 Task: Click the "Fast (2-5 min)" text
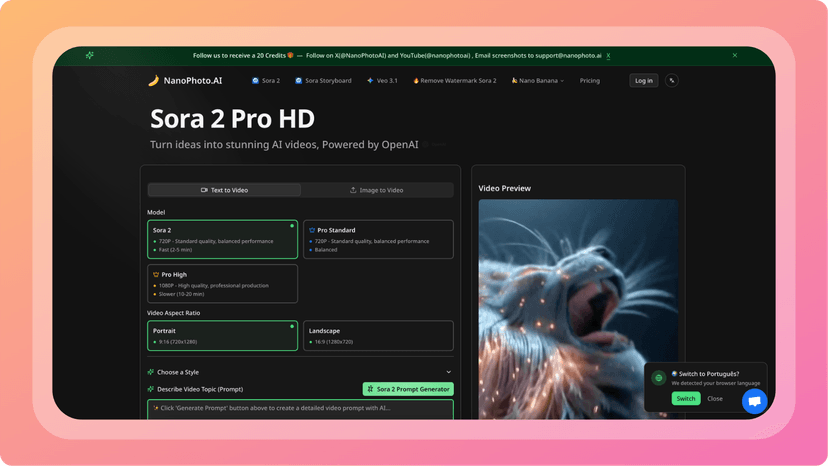(175, 250)
